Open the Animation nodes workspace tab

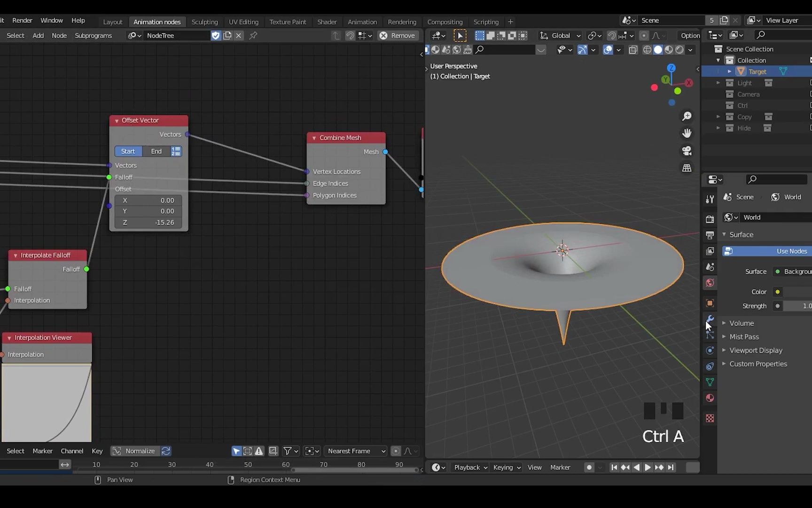[x=157, y=22]
